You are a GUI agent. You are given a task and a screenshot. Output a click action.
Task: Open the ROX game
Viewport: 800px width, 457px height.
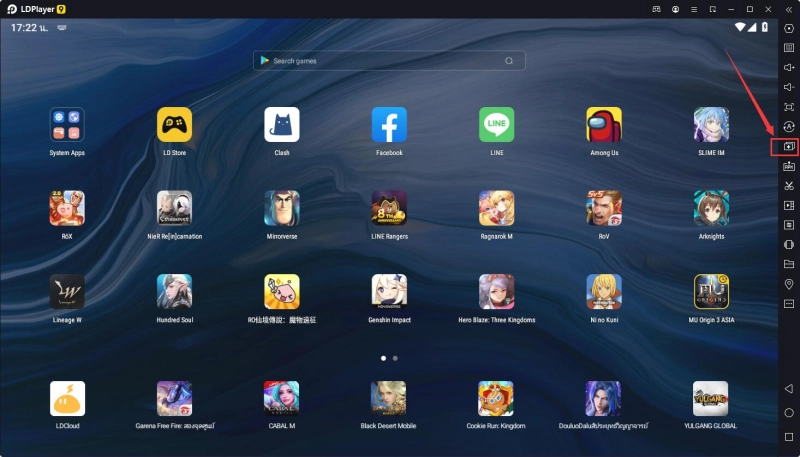[67, 208]
